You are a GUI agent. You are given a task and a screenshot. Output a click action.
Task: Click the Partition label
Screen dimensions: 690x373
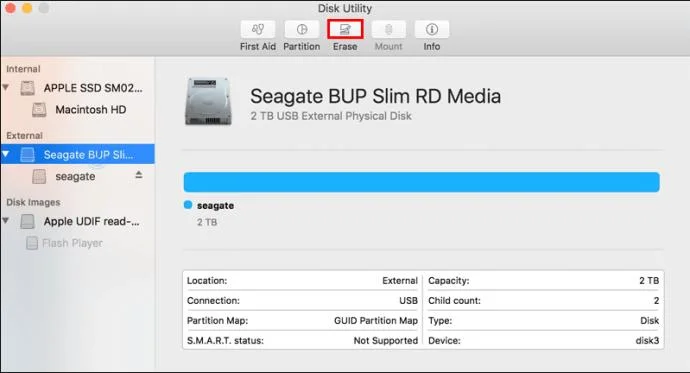[301, 46]
